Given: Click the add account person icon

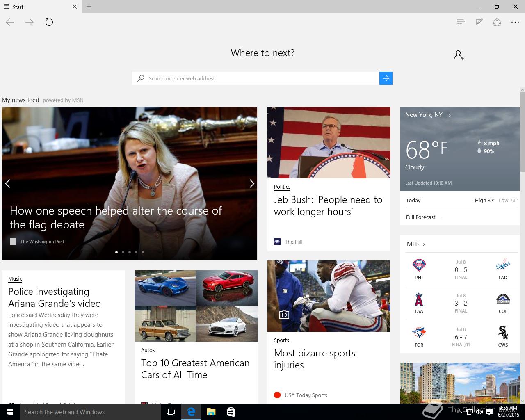Looking at the screenshot, I should pyautogui.click(x=459, y=55).
